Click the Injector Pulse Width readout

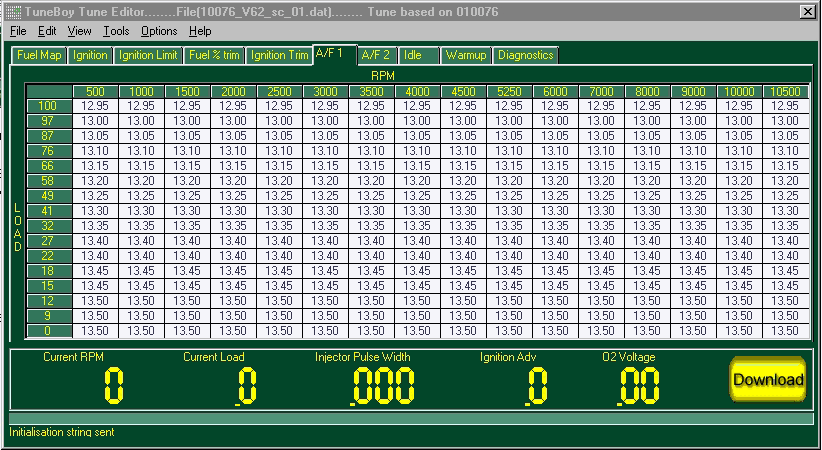[x=383, y=386]
